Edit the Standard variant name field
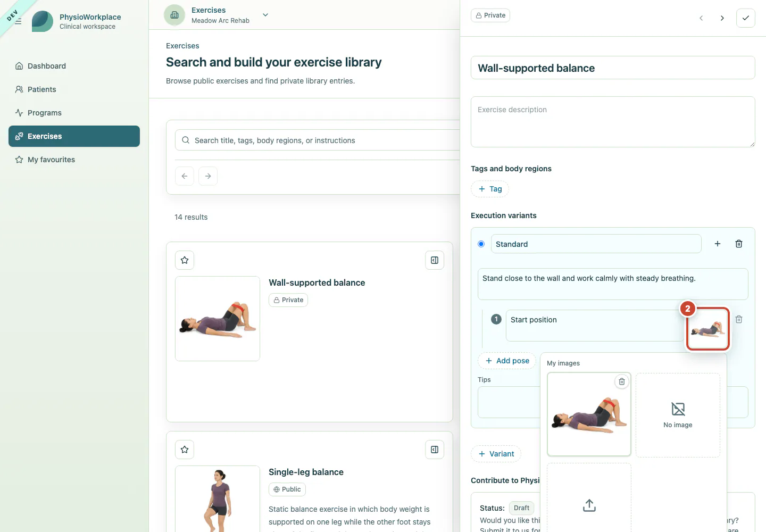Viewport: 766px width, 532px height. coord(596,244)
